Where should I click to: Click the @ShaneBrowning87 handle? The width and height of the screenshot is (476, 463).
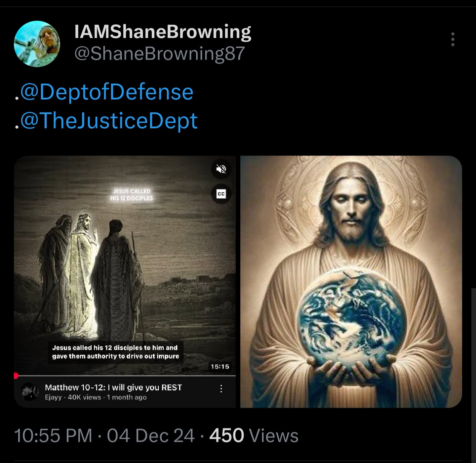(159, 53)
